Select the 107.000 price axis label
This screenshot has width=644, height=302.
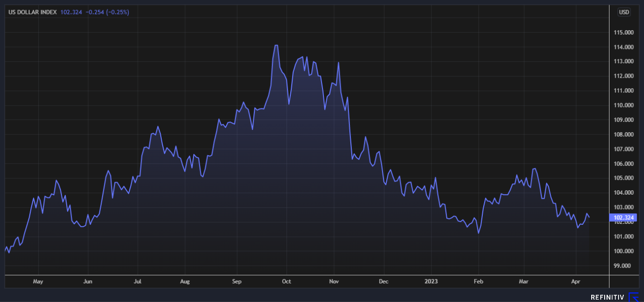(x=623, y=149)
